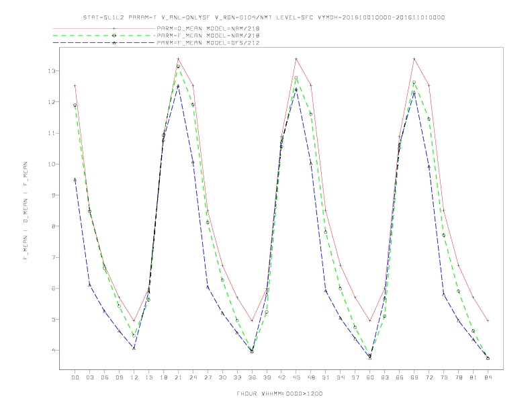This screenshot has width=532, height=411.
Task: Click x-axis forecast hour label 03
Action: (89, 377)
